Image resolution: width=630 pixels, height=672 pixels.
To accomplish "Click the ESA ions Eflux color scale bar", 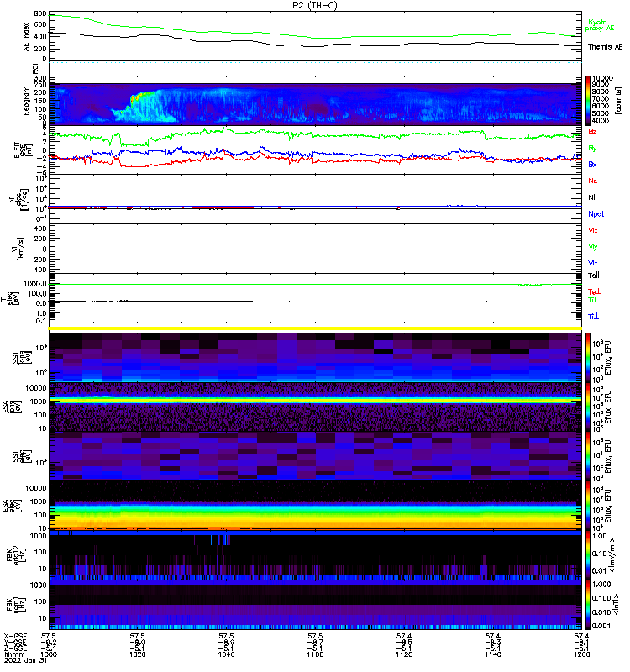I will tap(587, 407).
